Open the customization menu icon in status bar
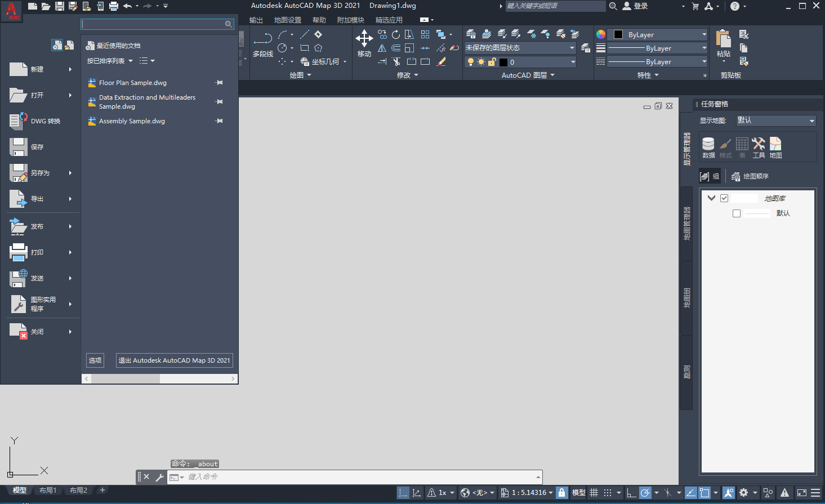This screenshot has width=825, height=504. [x=815, y=493]
